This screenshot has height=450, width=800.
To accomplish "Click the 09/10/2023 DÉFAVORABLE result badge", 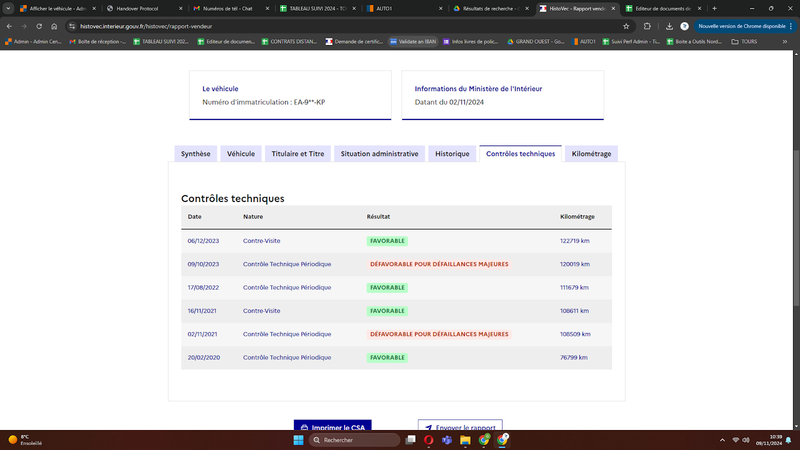I will [439, 264].
